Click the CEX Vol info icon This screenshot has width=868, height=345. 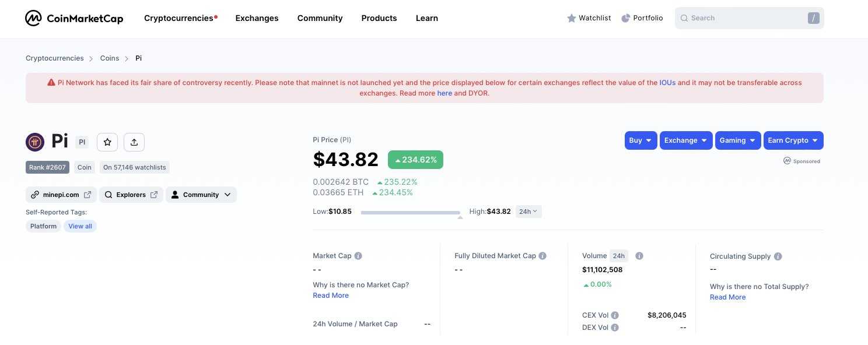tap(615, 315)
